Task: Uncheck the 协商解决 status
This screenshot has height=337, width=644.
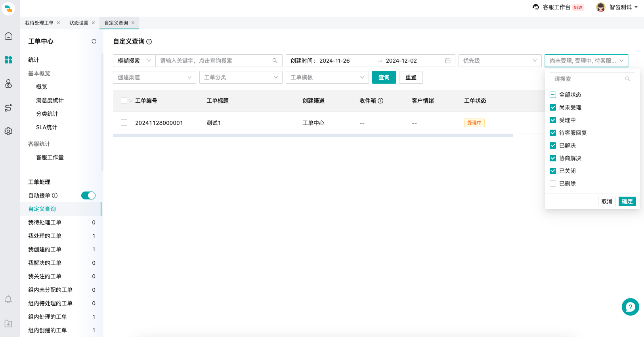Action: tap(553, 158)
